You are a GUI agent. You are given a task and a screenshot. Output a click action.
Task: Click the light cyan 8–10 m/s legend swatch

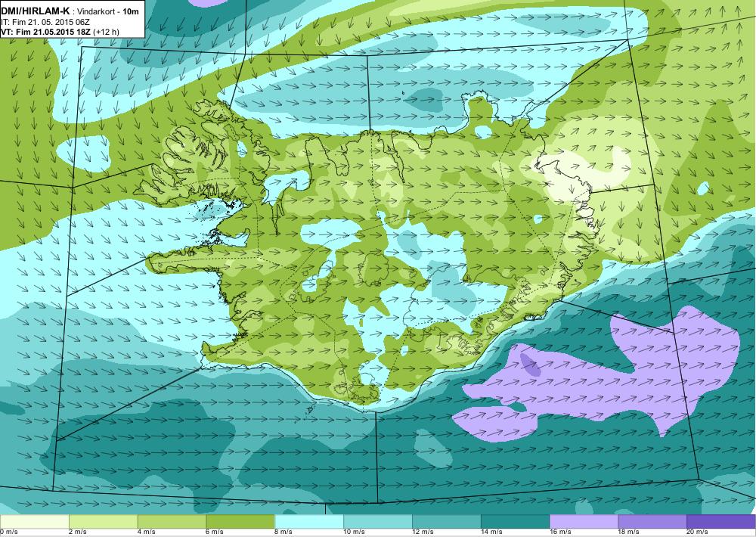coord(309,522)
